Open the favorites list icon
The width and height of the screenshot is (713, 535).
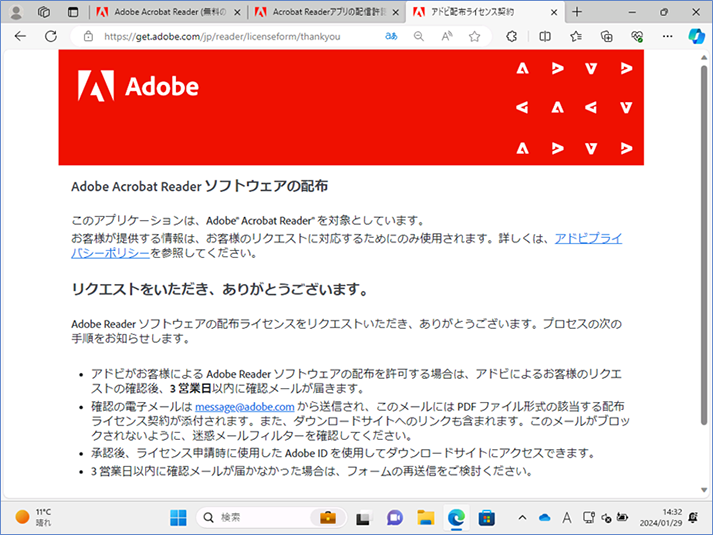click(x=576, y=36)
